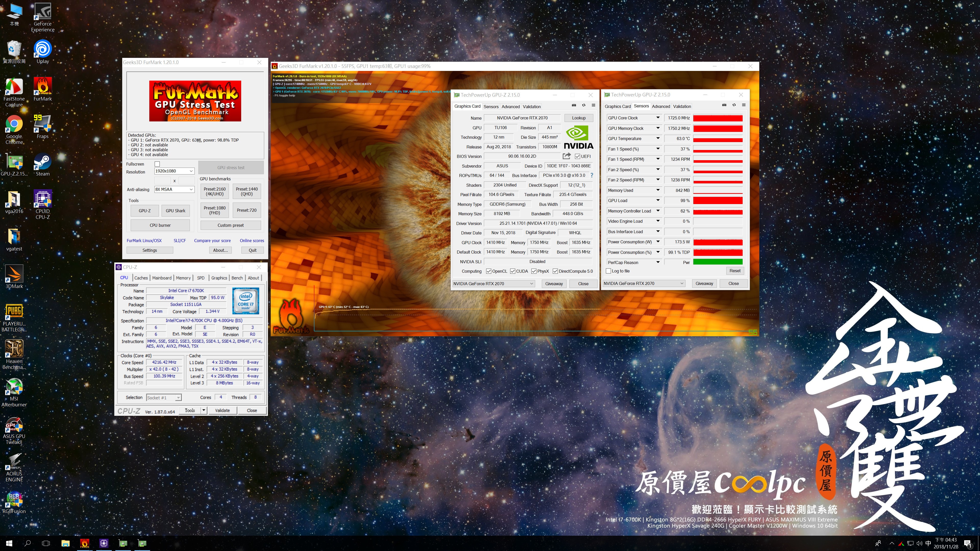Click screenshot camera icon in GPU-Z Graphics Card window
980x551 pixels.
pyautogui.click(x=574, y=105)
